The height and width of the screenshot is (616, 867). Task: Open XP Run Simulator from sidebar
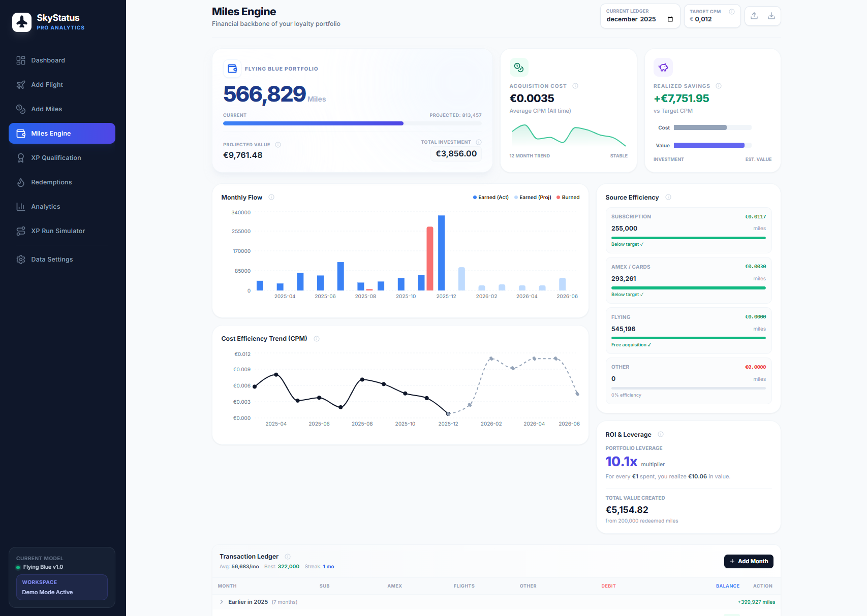pyautogui.click(x=58, y=231)
